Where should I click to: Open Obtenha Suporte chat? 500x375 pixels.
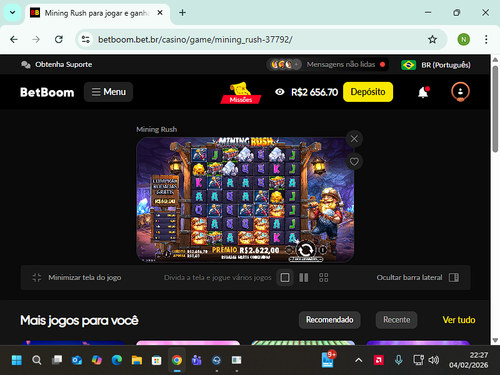pos(57,64)
